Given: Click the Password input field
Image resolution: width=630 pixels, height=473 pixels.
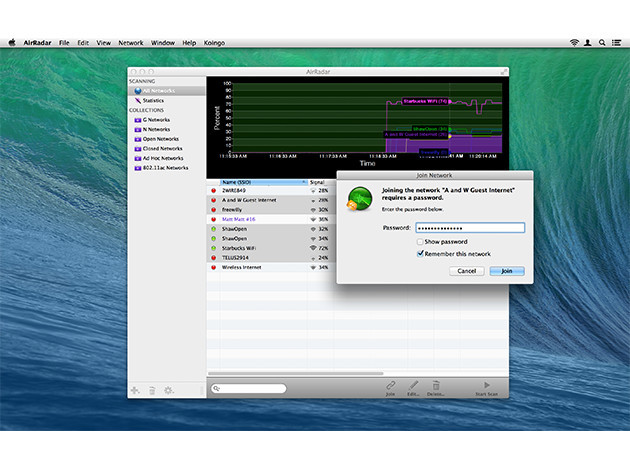Looking at the screenshot, I should [468, 228].
